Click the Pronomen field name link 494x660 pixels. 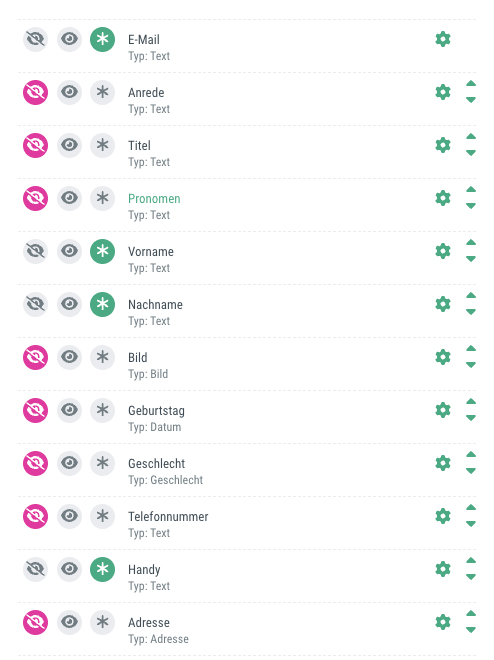(154, 199)
